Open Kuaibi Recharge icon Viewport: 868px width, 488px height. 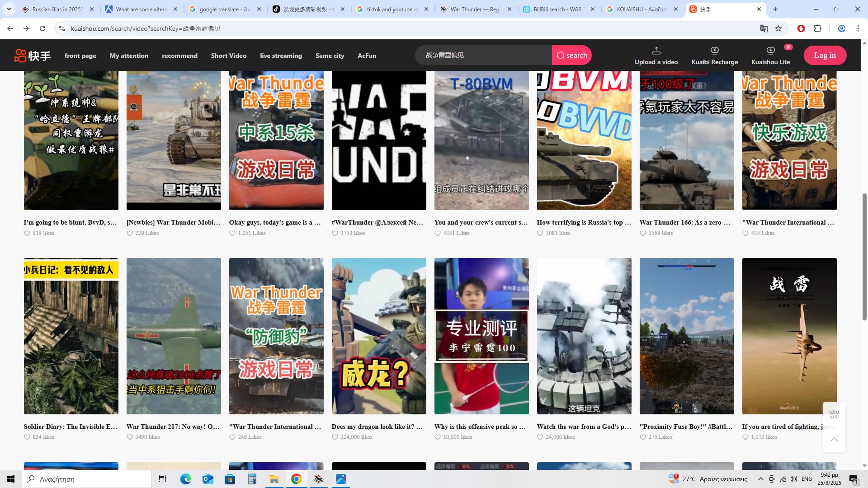[714, 50]
